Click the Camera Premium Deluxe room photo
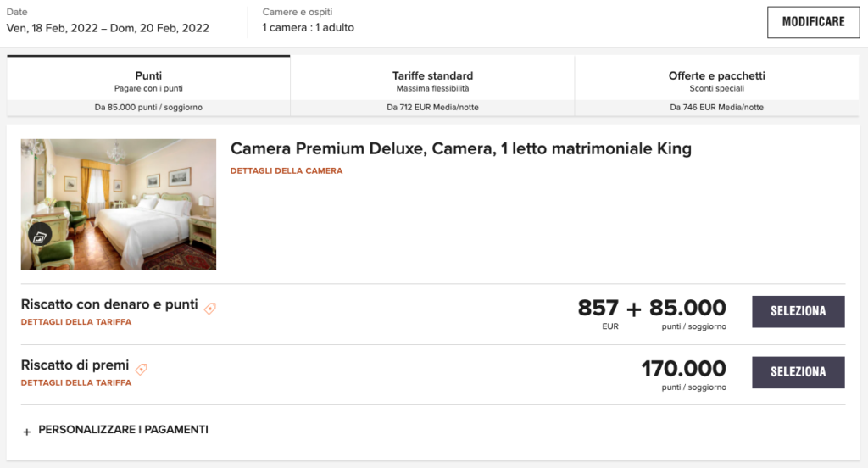 (119, 203)
